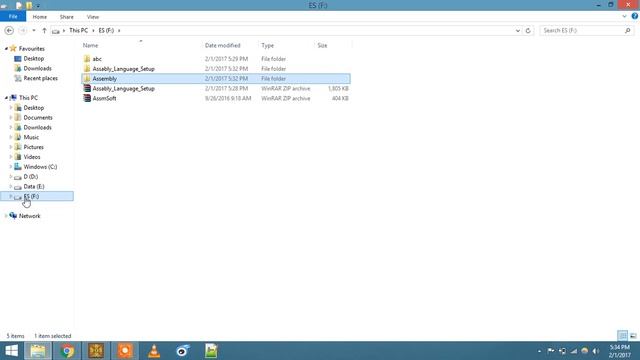640x360 pixels.
Task: Expand the Music tree node
Action: point(11,137)
